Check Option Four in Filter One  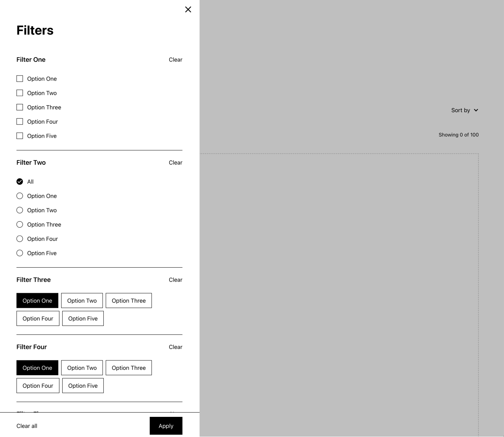pos(20,122)
